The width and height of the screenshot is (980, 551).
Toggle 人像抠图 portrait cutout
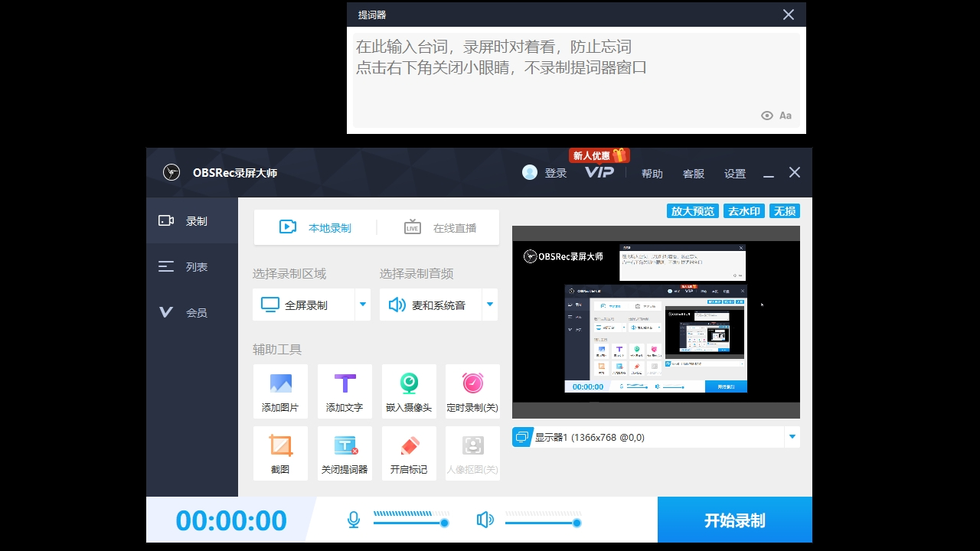pos(472,453)
